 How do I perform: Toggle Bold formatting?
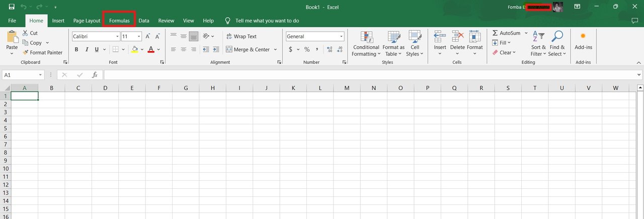(76, 49)
